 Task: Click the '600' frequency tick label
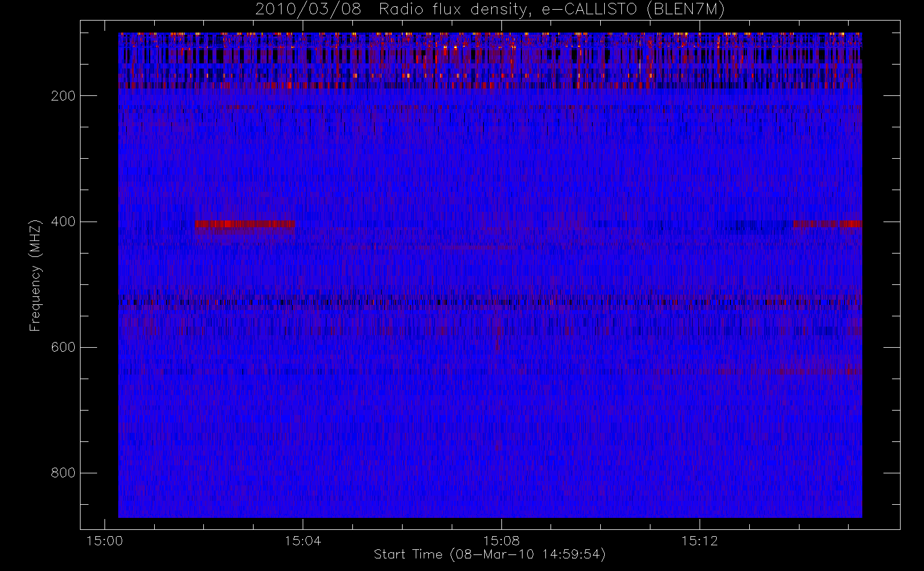click(x=63, y=347)
